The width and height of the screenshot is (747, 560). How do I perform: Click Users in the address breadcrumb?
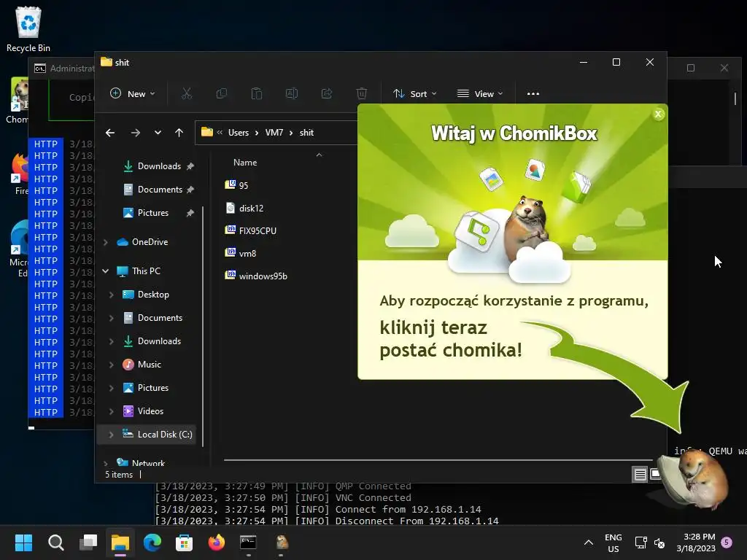pos(239,133)
